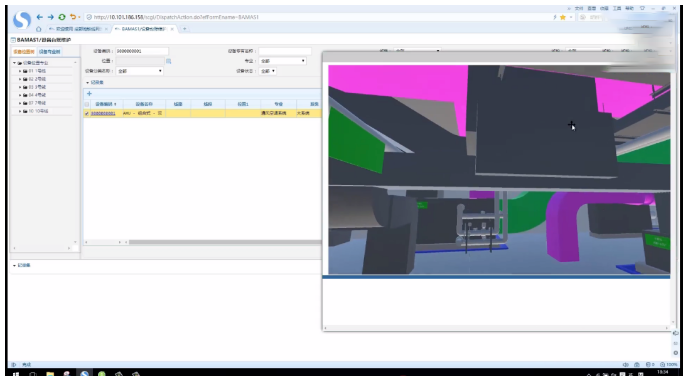Viewport: 689px width, 380px height.
Task: Open the 专业 全部 dropdown
Action: point(283,61)
